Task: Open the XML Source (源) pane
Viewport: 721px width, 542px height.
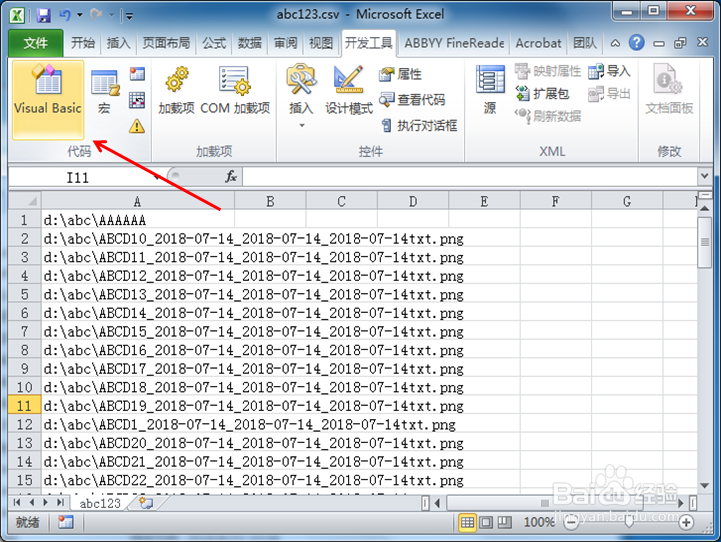Action: click(x=490, y=90)
